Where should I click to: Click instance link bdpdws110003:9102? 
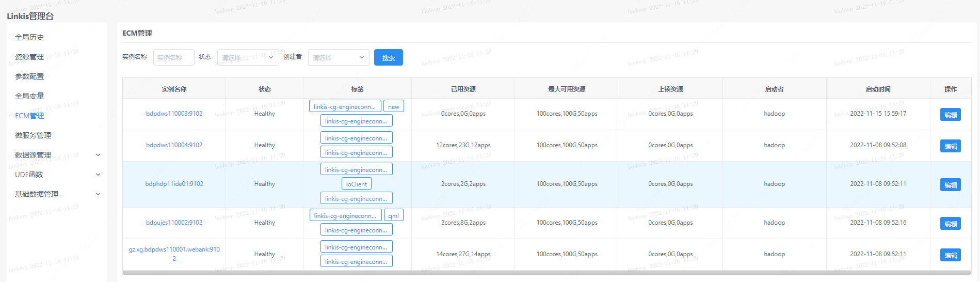[x=174, y=114]
